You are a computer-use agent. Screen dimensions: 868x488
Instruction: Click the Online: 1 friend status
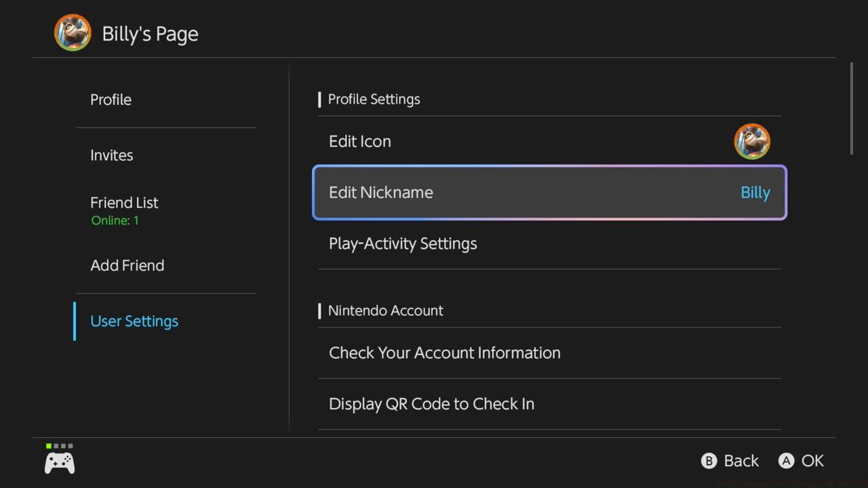(115, 220)
